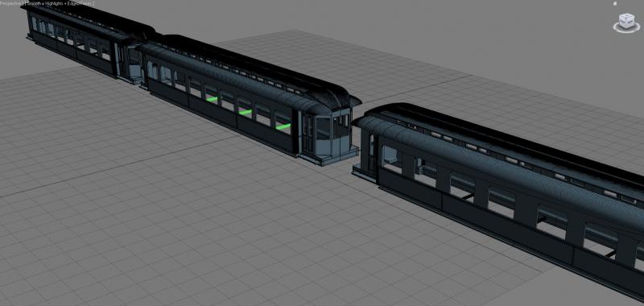The width and height of the screenshot is (644, 306).
Task: Select the right face of the ViewCube
Action: coord(631,23)
